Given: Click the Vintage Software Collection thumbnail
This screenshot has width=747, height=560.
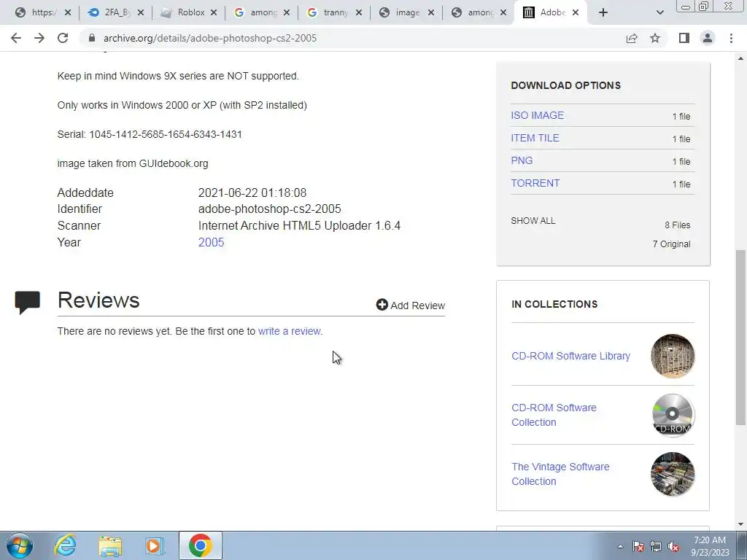Looking at the screenshot, I should pos(672,474).
